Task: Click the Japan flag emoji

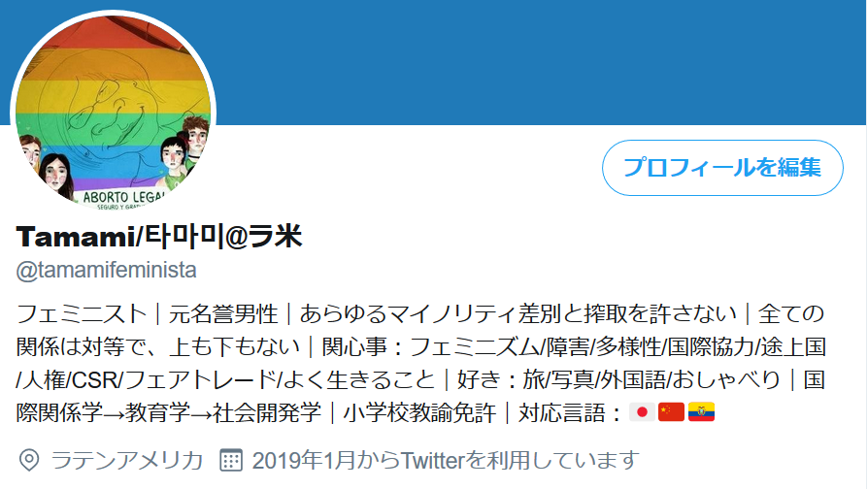Action: click(642, 412)
